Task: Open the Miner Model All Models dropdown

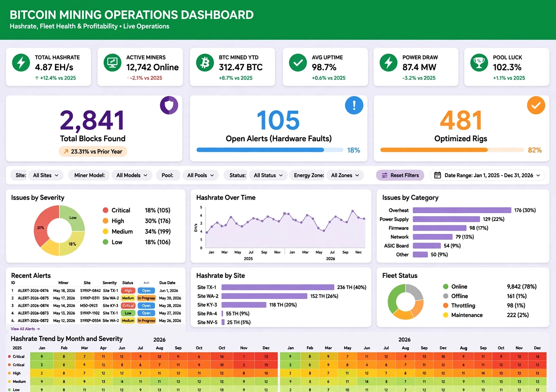Action: click(132, 175)
